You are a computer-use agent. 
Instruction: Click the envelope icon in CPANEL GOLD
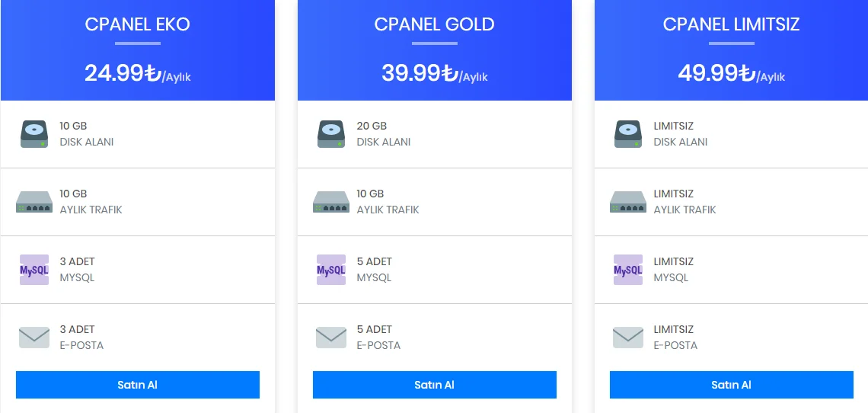click(x=331, y=338)
